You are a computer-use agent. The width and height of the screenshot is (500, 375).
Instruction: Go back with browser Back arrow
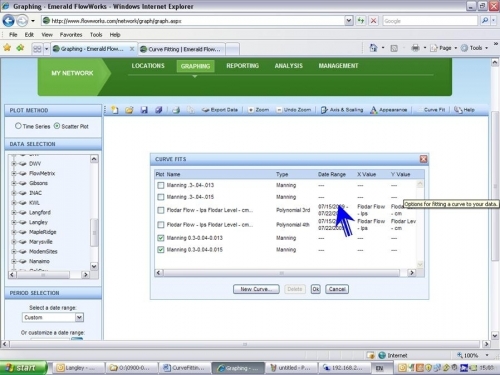(x=8, y=21)
